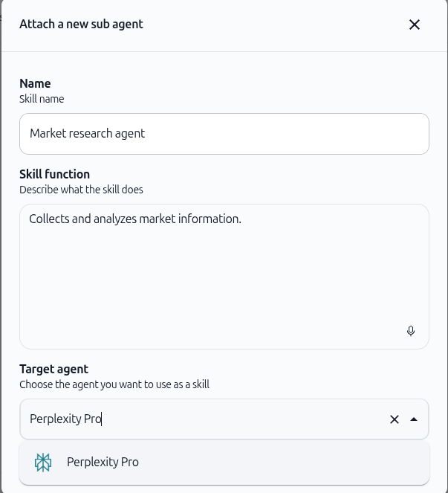The image size is (448, 493).
Task: Click the 'Skill name' helper text
Action: (42, 99)
